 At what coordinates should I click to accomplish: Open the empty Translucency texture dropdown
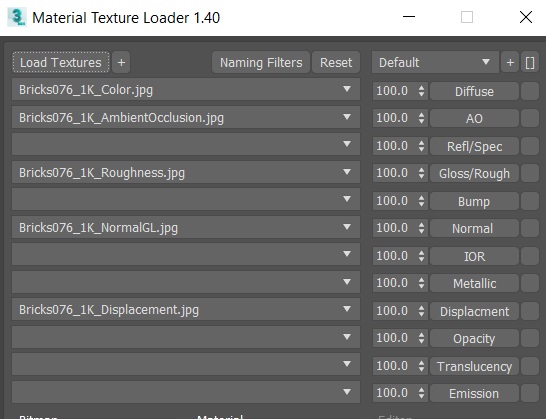pyautogui.click(x=186, y=364)
